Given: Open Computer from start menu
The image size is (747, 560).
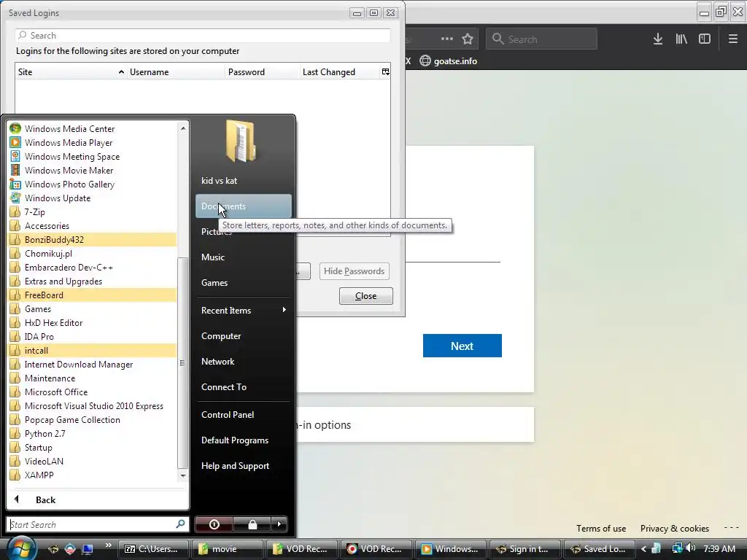Looking at the screenshot, I should pos(244,336).
